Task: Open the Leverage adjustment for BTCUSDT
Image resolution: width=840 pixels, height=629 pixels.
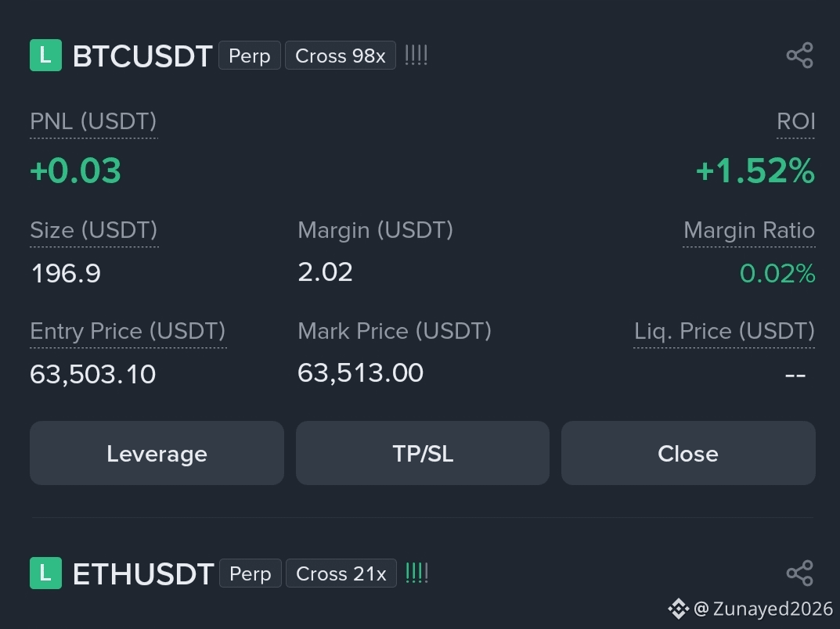Action: pyautogui.click(x=157, y=453)
